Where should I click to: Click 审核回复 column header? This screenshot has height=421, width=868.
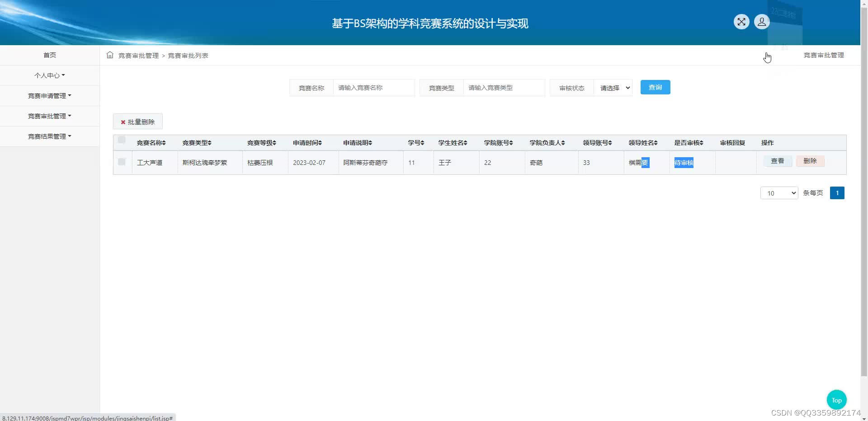click(732, 143)
